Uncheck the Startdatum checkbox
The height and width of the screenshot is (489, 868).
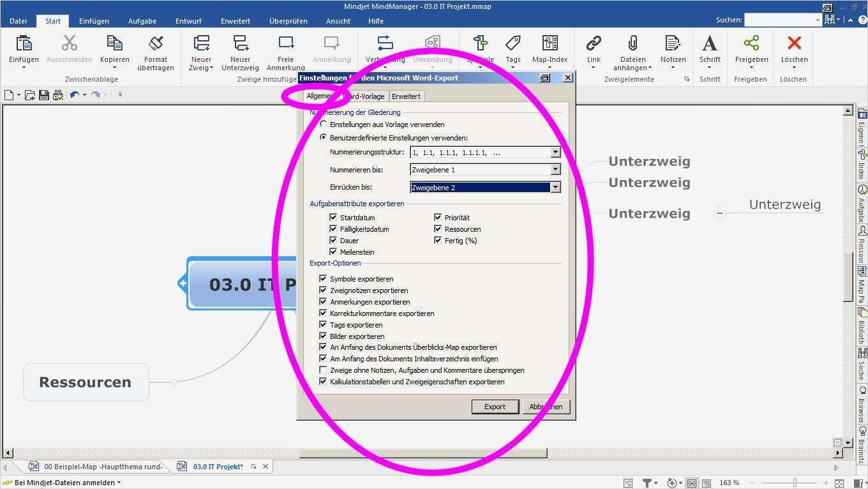tap(333, 217)
